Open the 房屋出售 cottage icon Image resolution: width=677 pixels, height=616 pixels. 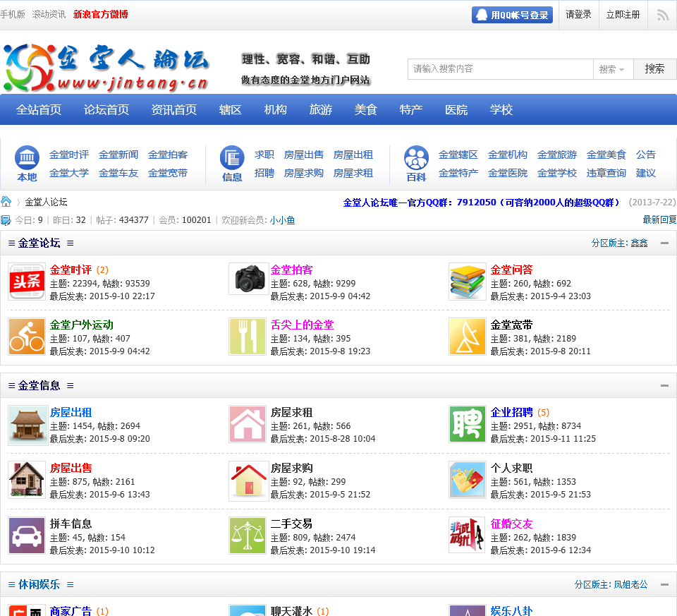click(27, 480)
